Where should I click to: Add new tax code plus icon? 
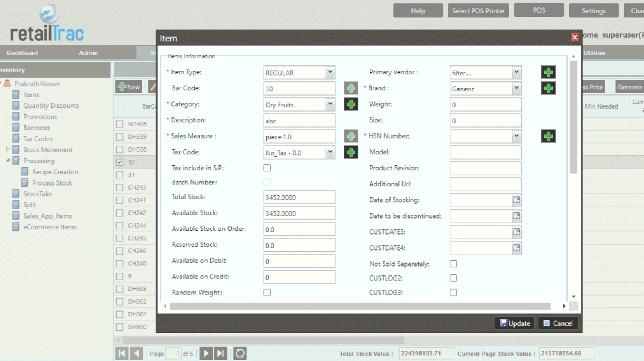(351, 152)
